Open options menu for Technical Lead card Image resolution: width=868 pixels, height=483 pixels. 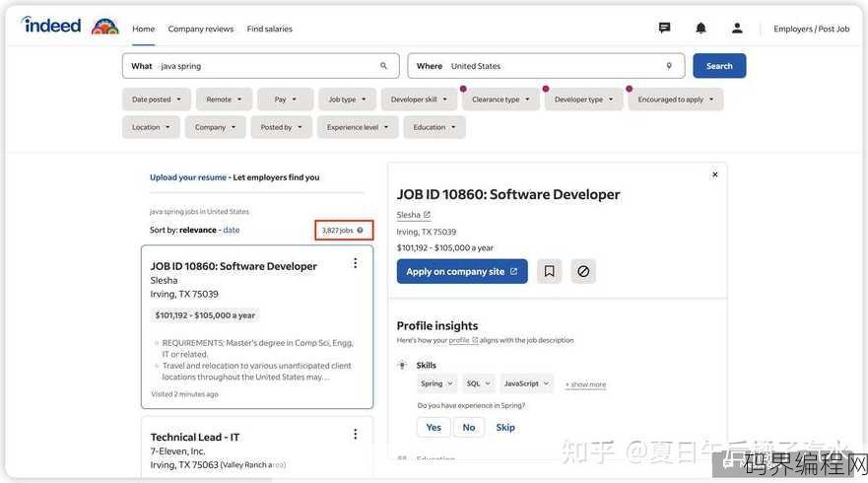pos(355,435)
